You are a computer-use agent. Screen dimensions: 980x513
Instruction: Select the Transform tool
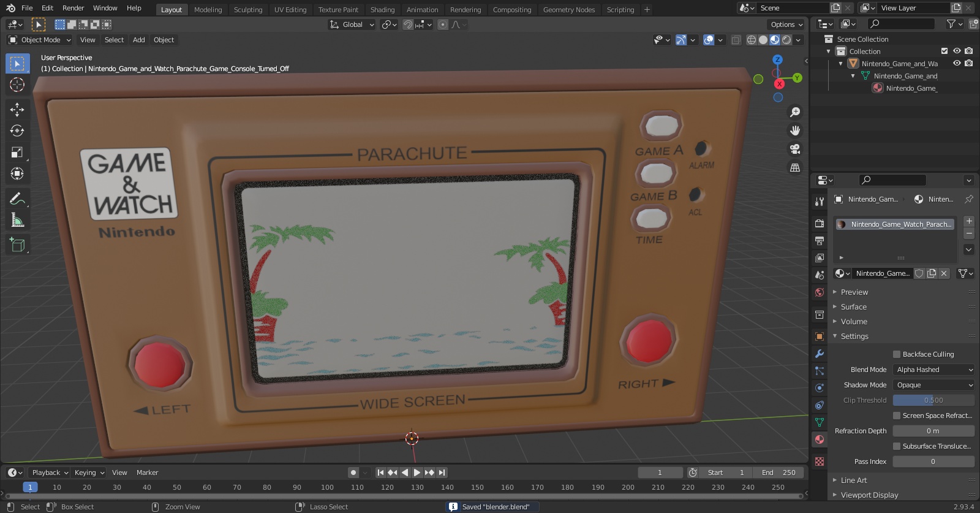coord(17,173)
